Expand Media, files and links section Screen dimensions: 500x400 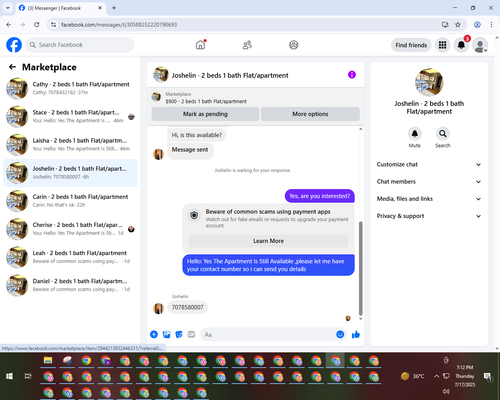429,199
